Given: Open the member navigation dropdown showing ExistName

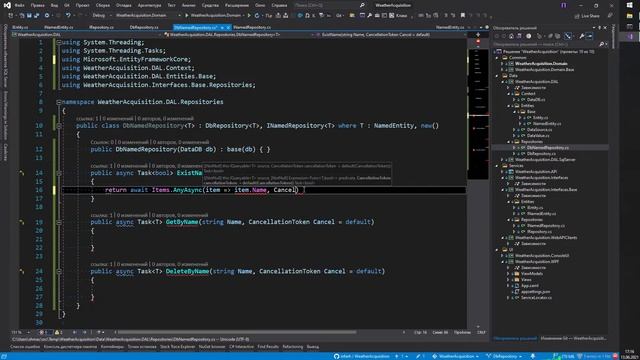Looking at the screenshot, I should point(390,35).
